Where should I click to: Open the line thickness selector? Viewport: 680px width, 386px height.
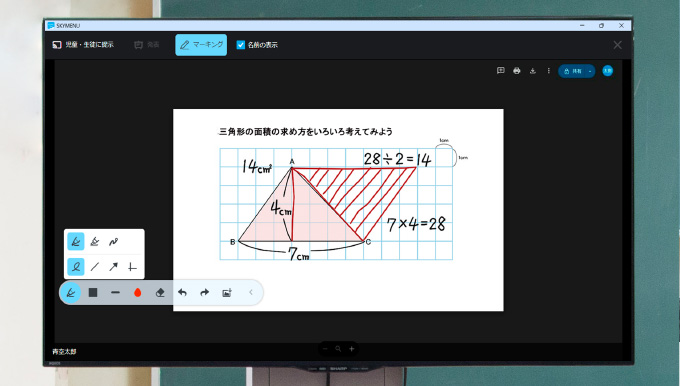(115, 293)
